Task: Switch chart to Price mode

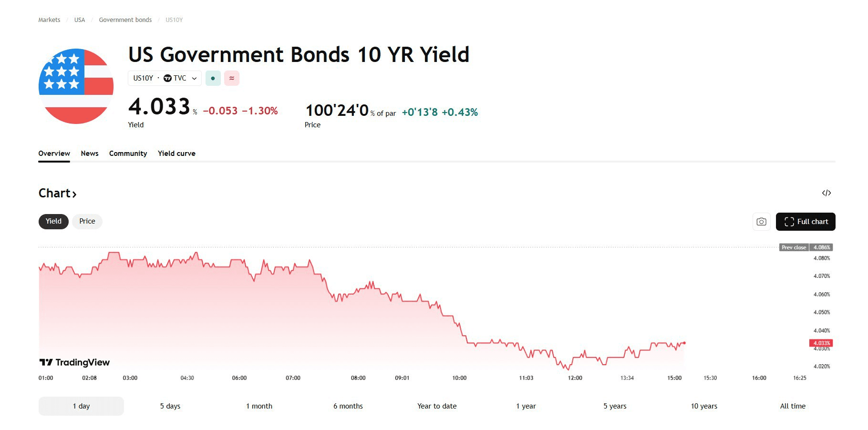Action: (x=87, y=221)
